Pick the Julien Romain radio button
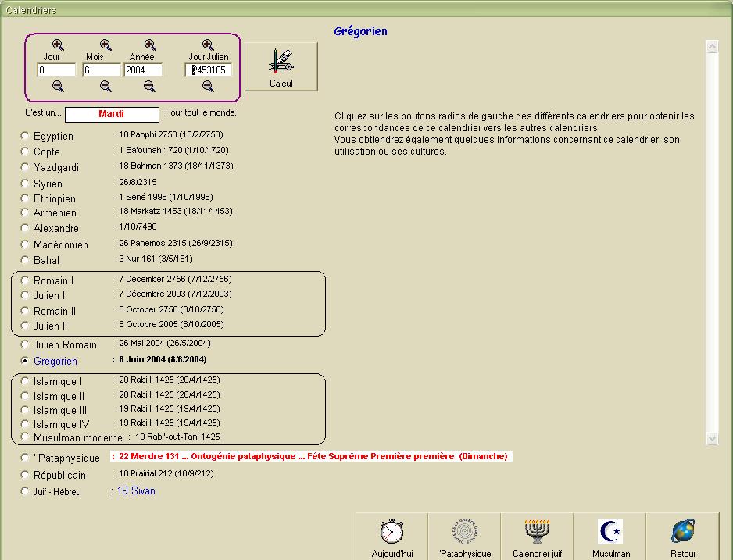The image size is (733, 560). 26,344
